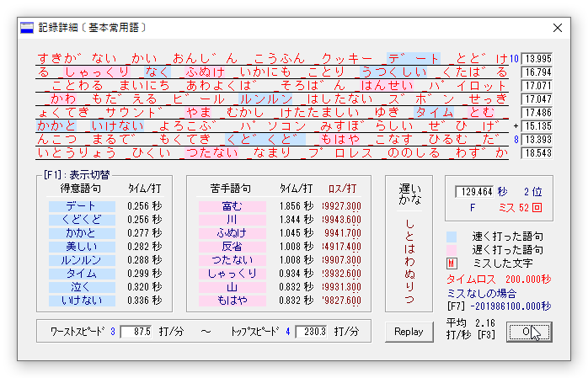Select 反省 in the 苦手語句 list
Viewport: 588px width, 378px height.
[233, 247]
